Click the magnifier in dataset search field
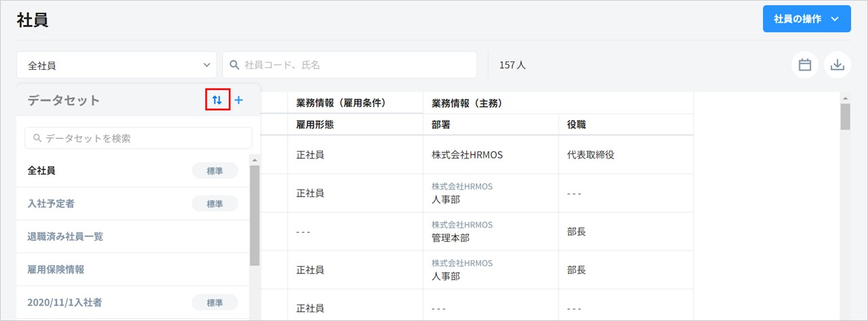The height and width of the screenshot is (321, 868). 37,138
